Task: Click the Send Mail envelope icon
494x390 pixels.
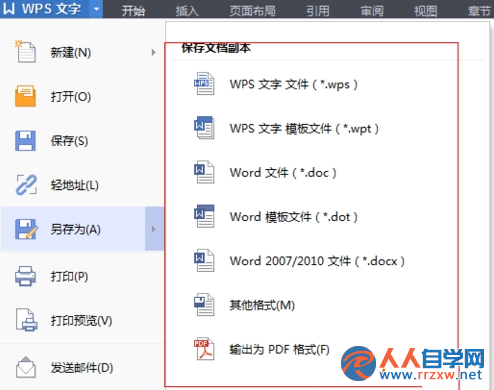Action: point(26,367)
